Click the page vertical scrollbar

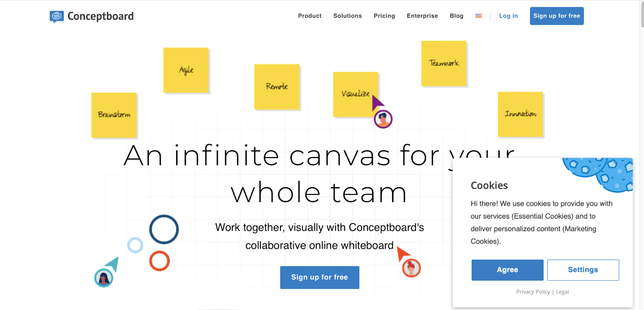point(642,14)
